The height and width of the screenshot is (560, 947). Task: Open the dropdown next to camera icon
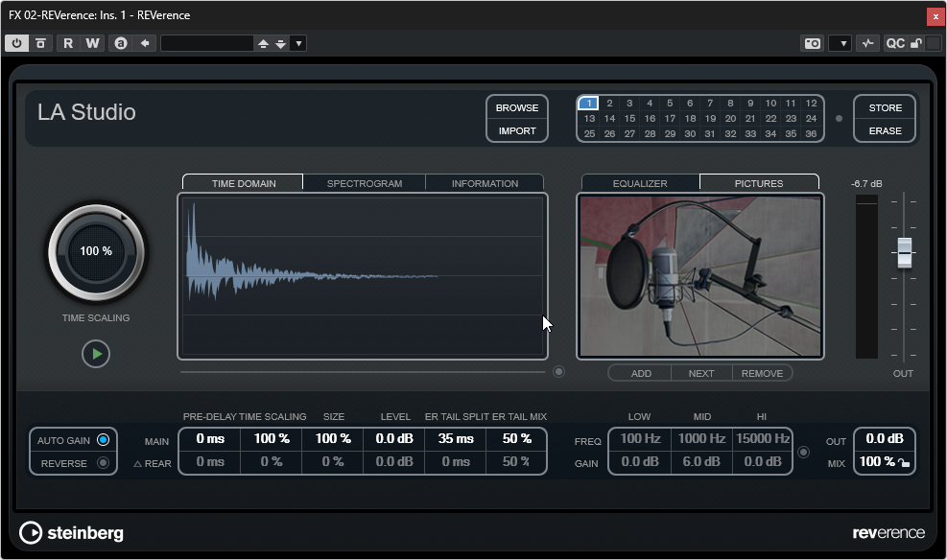pyautogui.click(x=840, y=43)
